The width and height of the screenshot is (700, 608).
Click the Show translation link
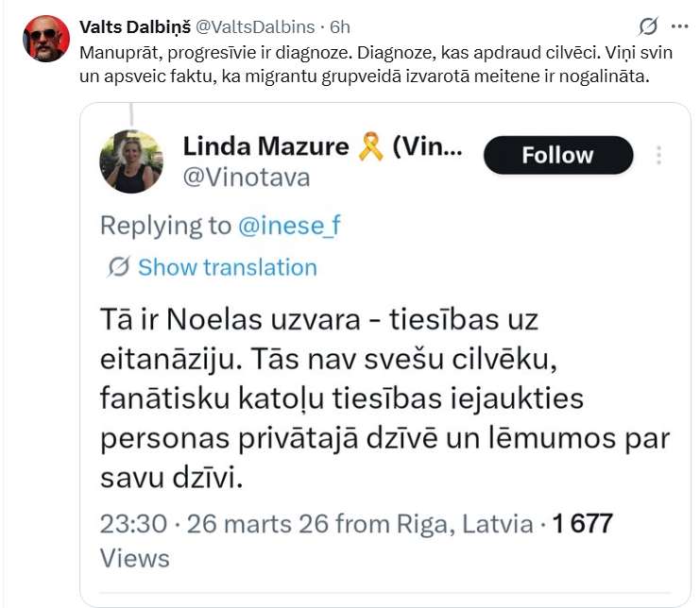coord(227,268)
